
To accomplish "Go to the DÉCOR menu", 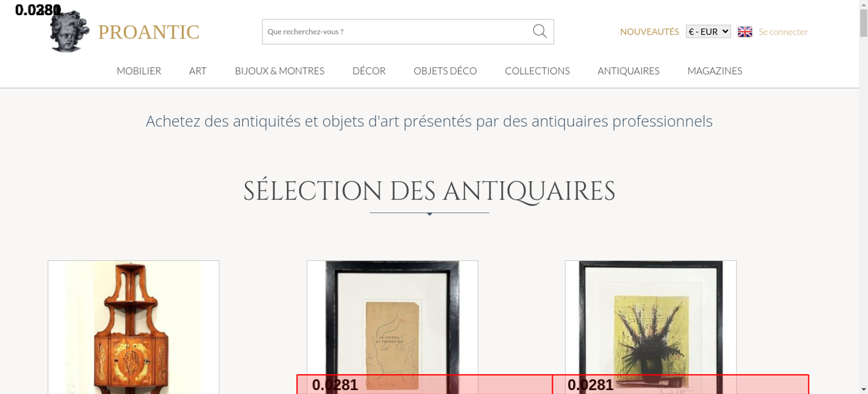I will coord(369,71).
